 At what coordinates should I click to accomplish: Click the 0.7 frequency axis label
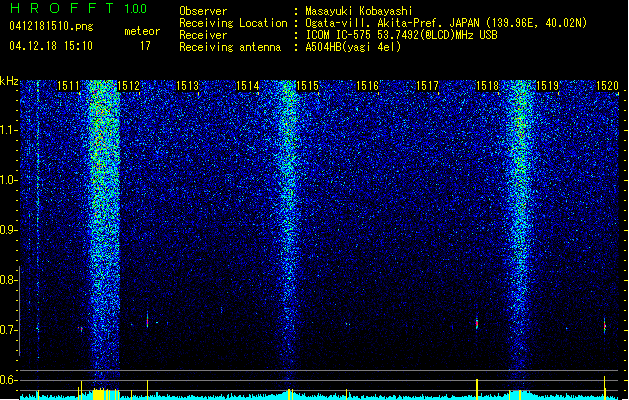pyautogui.click(x=8, y=330)
